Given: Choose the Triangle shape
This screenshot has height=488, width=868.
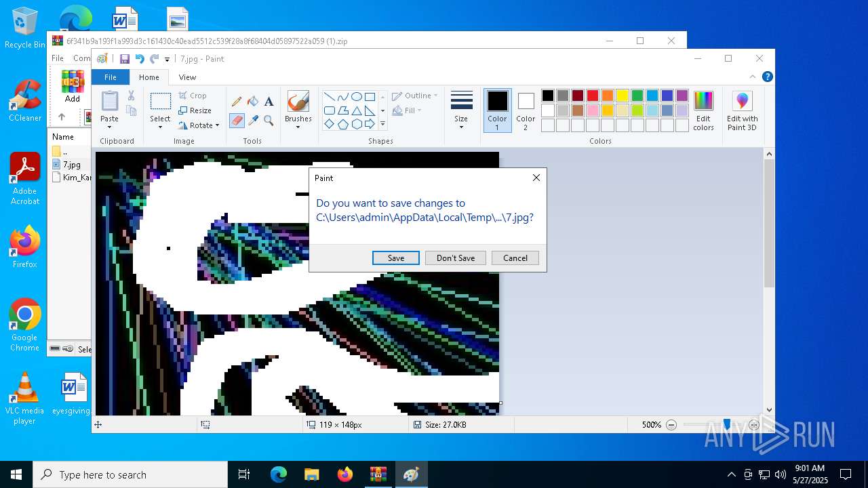Looking at the screenshot, I should pos(356,110).
